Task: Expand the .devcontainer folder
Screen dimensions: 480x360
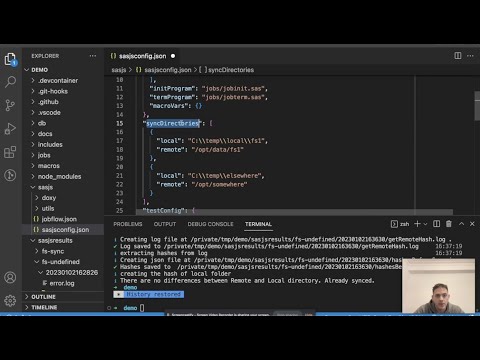Action: (x=58, y=80)
